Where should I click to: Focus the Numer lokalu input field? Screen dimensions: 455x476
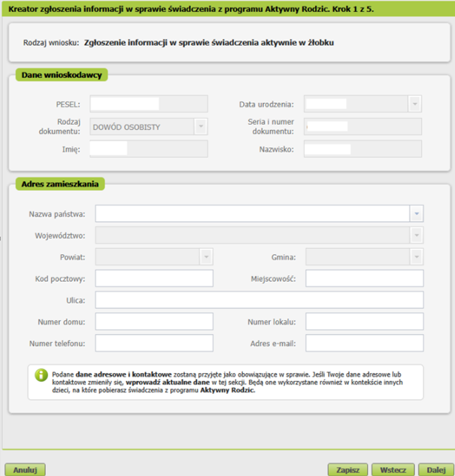365,322
